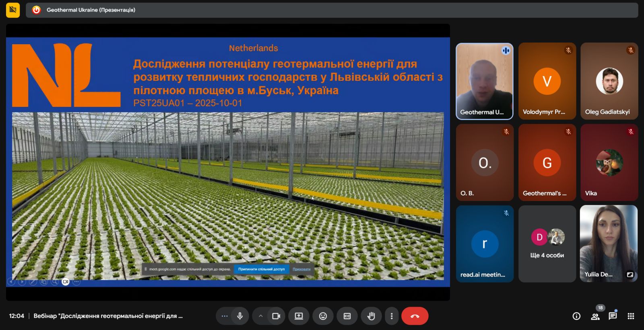Click the V avatar of Volodymyr
The height and width of the screenshot is (330, 644).
[547, 81]
